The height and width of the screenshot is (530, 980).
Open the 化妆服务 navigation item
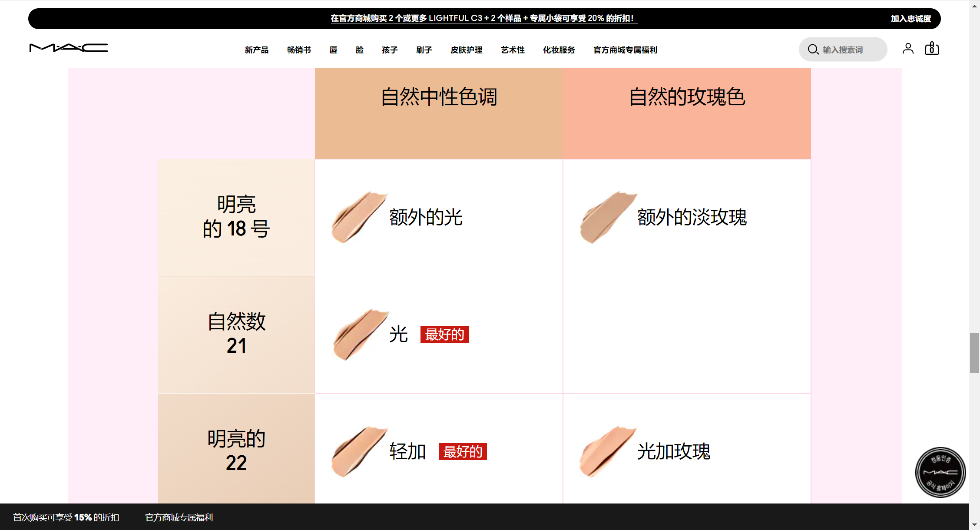(559, 50)
